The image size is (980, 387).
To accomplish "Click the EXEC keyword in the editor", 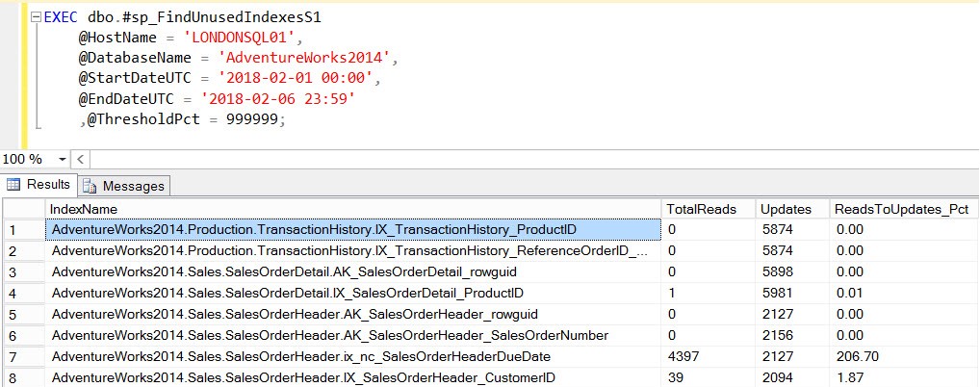I will coord(61,18).
